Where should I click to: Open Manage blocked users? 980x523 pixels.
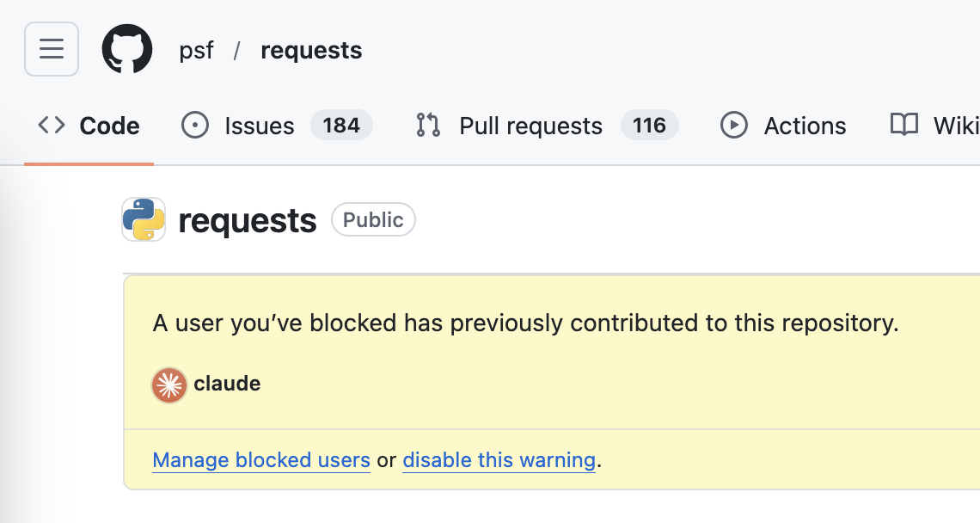point(260,459)
